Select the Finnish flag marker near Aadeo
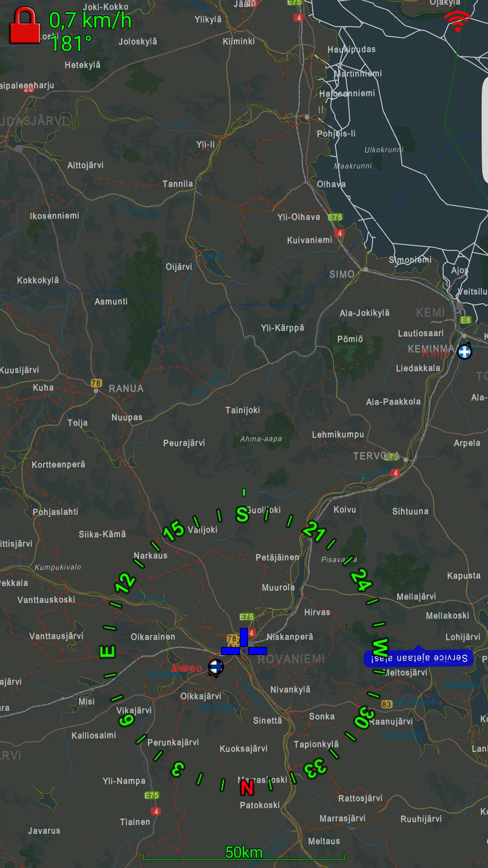488x868 pixels. 216,667
